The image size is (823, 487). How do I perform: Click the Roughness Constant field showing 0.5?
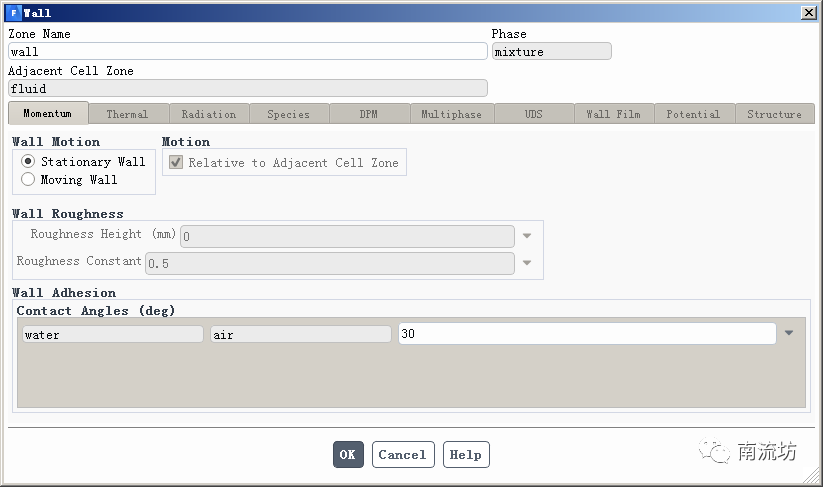click(330, 263)
